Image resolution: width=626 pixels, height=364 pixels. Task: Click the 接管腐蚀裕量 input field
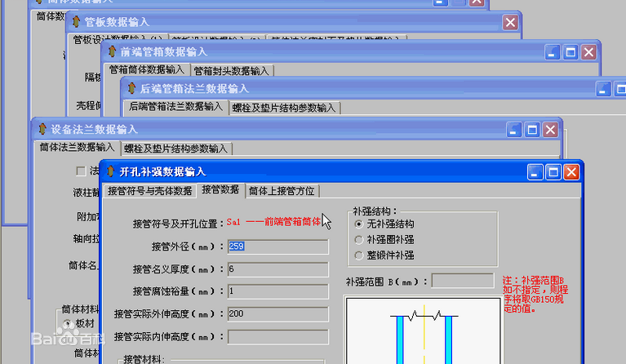(x=277, y=291)
